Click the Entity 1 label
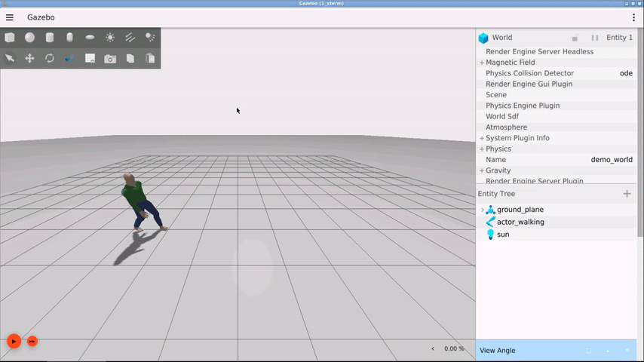The image size is (644, 362). click(619, 38)
